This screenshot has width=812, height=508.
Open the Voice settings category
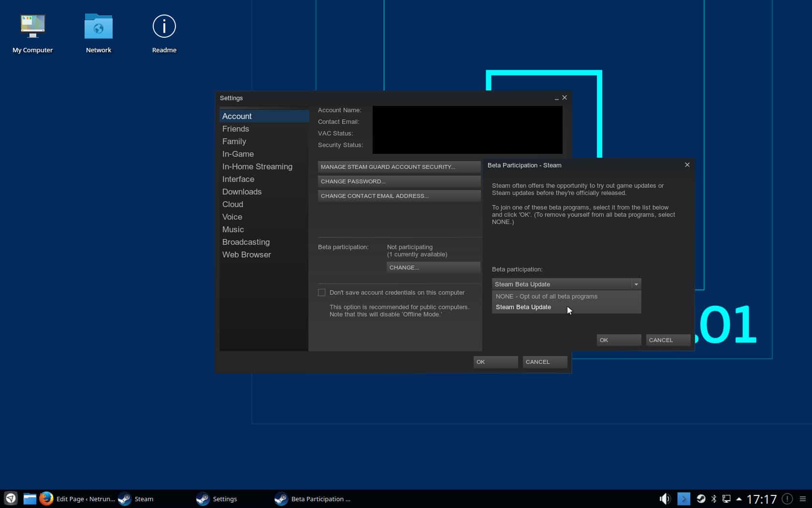tap(264, 217)
